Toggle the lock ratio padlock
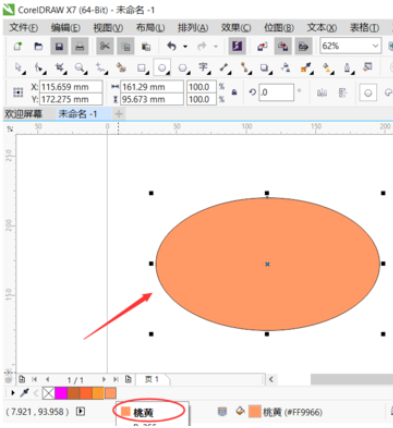This screenshot has width=393, height=428. pos(234,92)
